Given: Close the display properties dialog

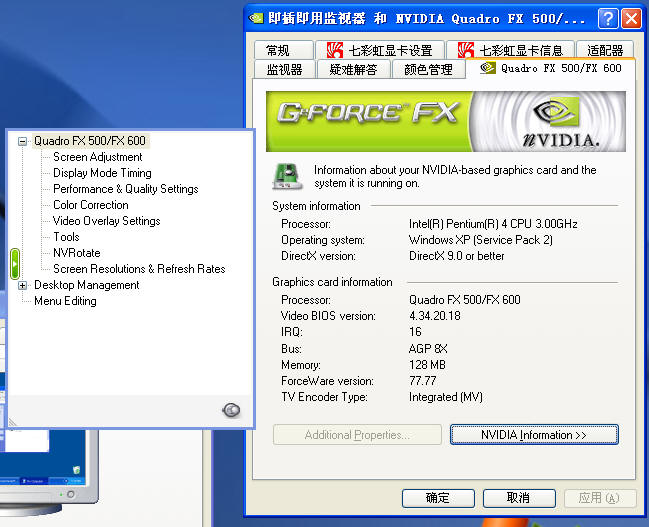Looking at the screenshot, I should [x=632, y=19].
